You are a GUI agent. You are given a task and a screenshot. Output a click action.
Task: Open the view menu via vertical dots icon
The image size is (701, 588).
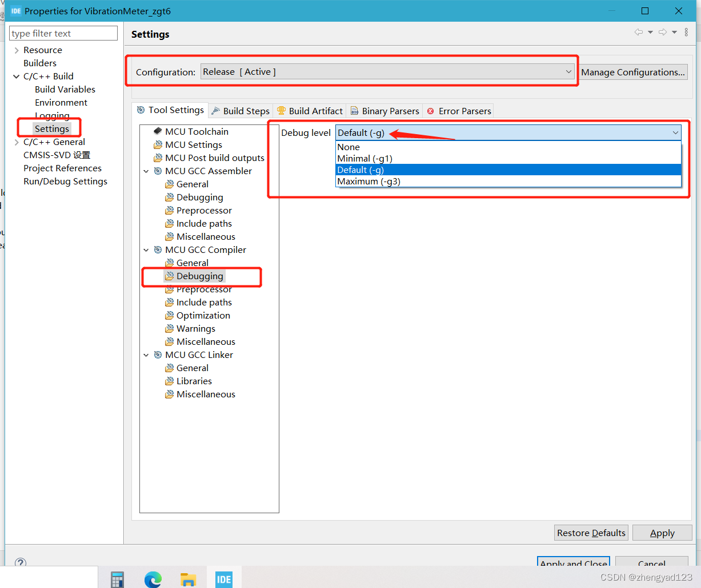686,32
